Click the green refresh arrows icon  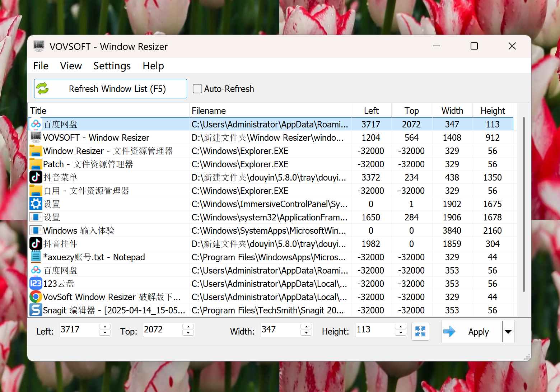point(43,88)
